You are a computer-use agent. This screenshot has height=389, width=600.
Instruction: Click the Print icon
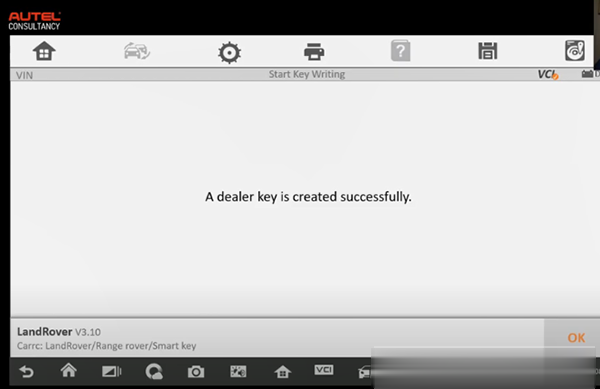coord(314,52)
